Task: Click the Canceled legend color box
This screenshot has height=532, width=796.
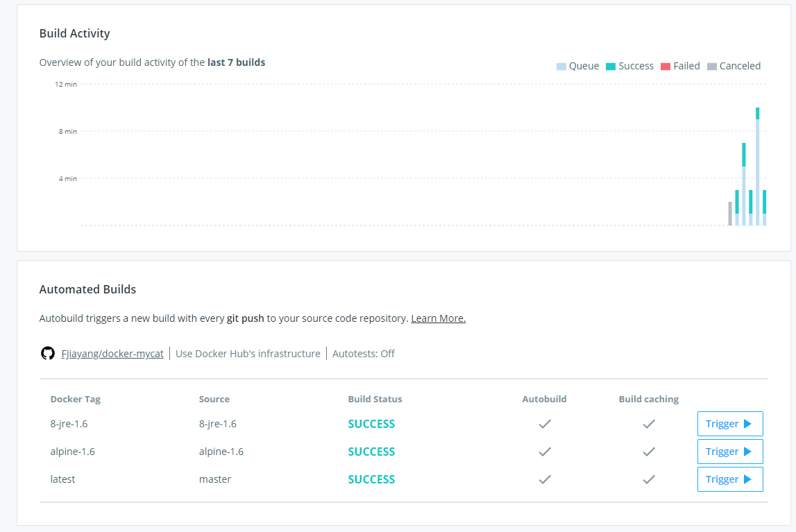Action: pyautogui.click(x=711, y=67)
